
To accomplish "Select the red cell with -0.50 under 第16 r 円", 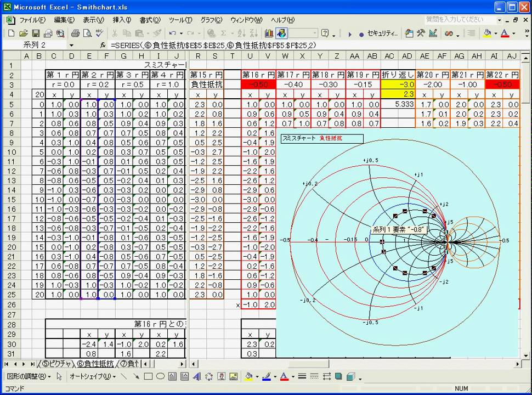I will [258, 84].
